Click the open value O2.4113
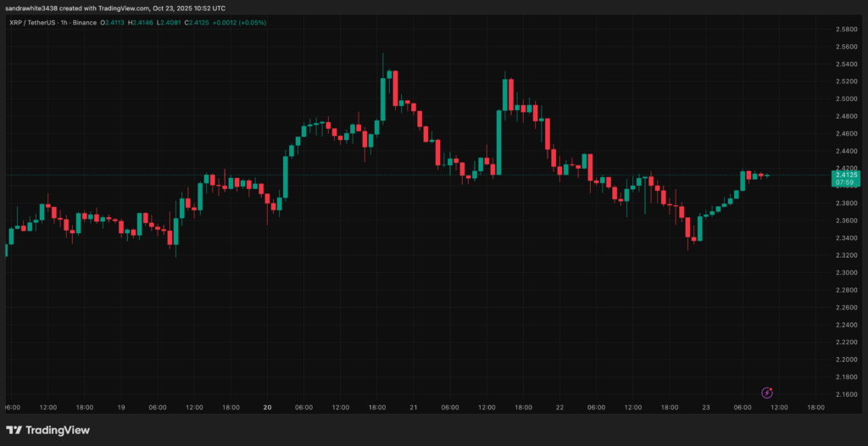This screenshot has height=446, width=868. coord(113,23)
